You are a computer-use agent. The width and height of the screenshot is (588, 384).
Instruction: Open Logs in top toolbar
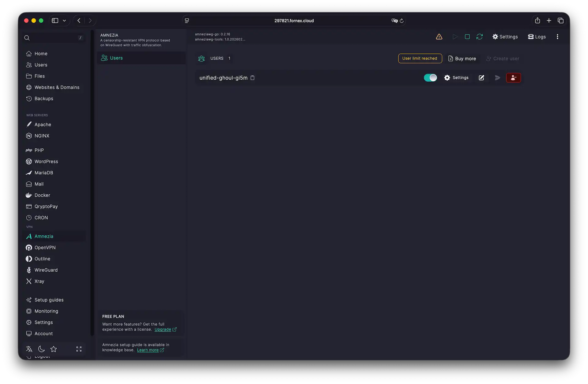[537, 37]
